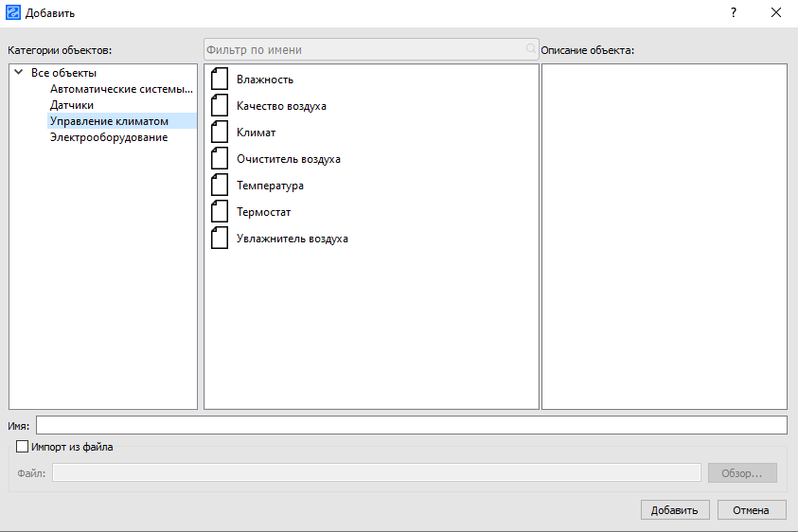The width and height of the screenshot is (798, 532).
Task: Select the Электрооборудование category
Action: click(109, 137)
